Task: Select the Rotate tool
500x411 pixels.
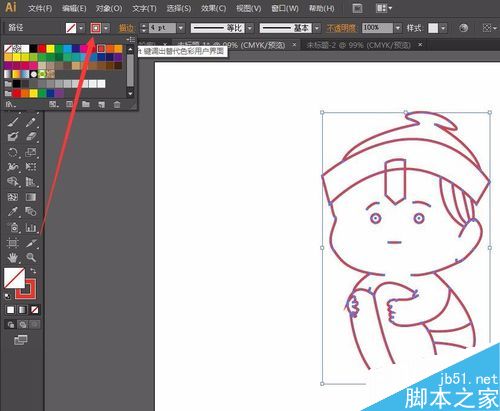Action: tap(13, 152)
